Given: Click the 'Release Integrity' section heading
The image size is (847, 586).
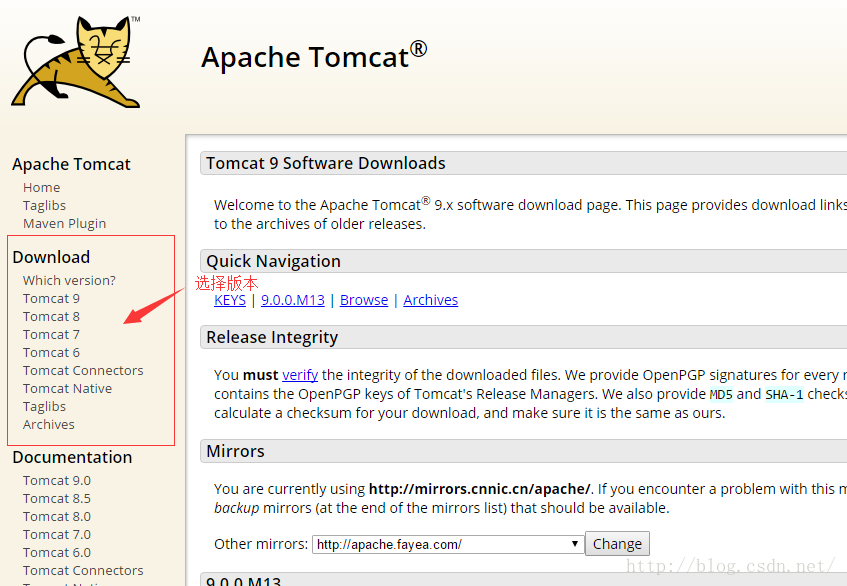Looking at the screenshot, I should tap(272, 338).
